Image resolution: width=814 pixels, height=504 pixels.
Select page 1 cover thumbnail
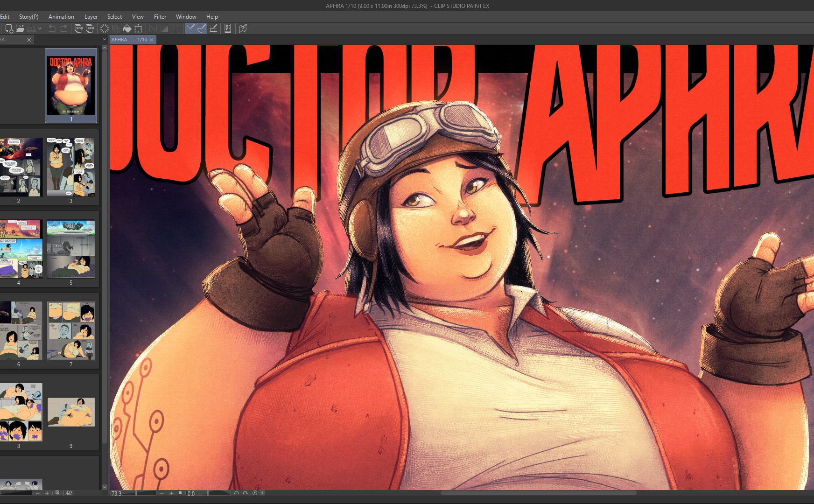coord(71,85)
